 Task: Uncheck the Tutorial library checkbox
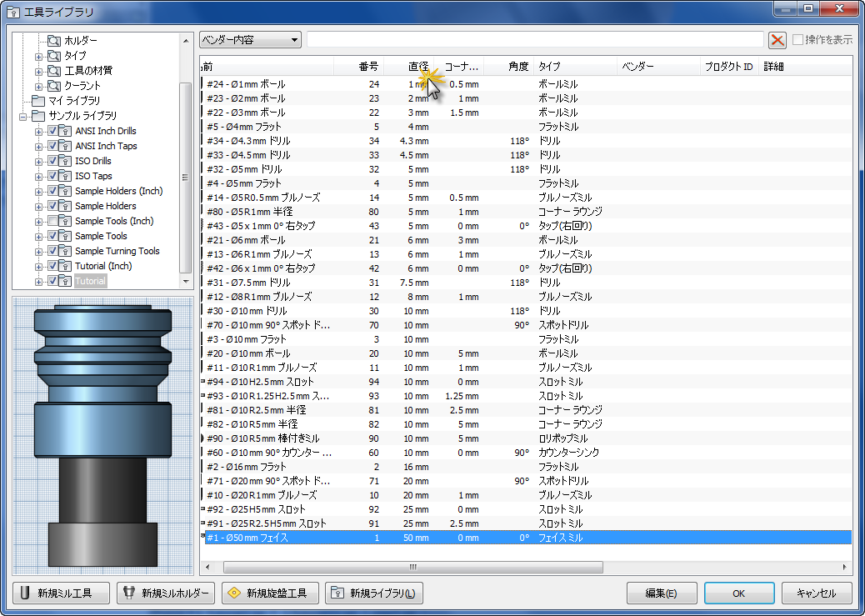[52, 281]
